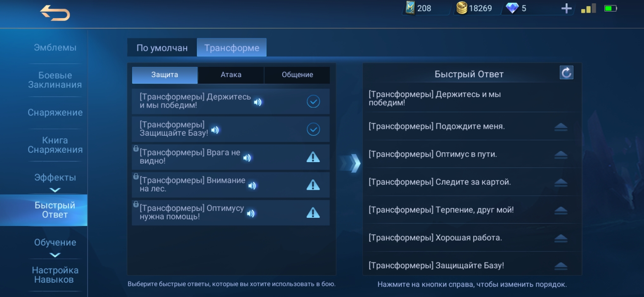Select the 'По умолчан' preset tab
The height and width of the screenshot is (297, 644).
(162, 48)
